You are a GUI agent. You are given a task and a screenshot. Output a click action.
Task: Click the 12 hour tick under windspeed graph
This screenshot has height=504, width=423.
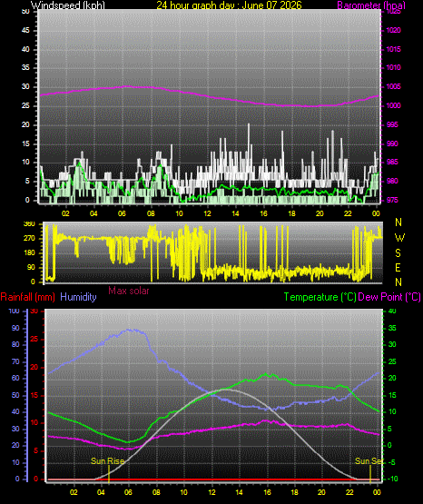[207, 213]
